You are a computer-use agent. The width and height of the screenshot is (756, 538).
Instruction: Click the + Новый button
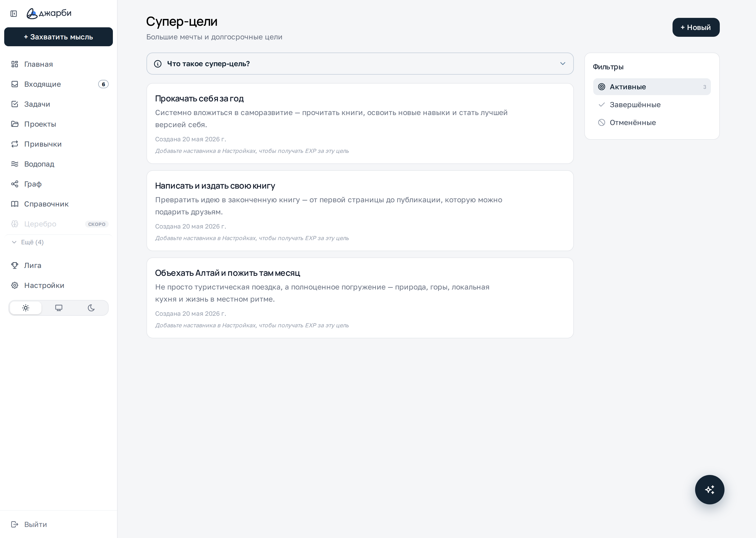(x=696, y=28)
